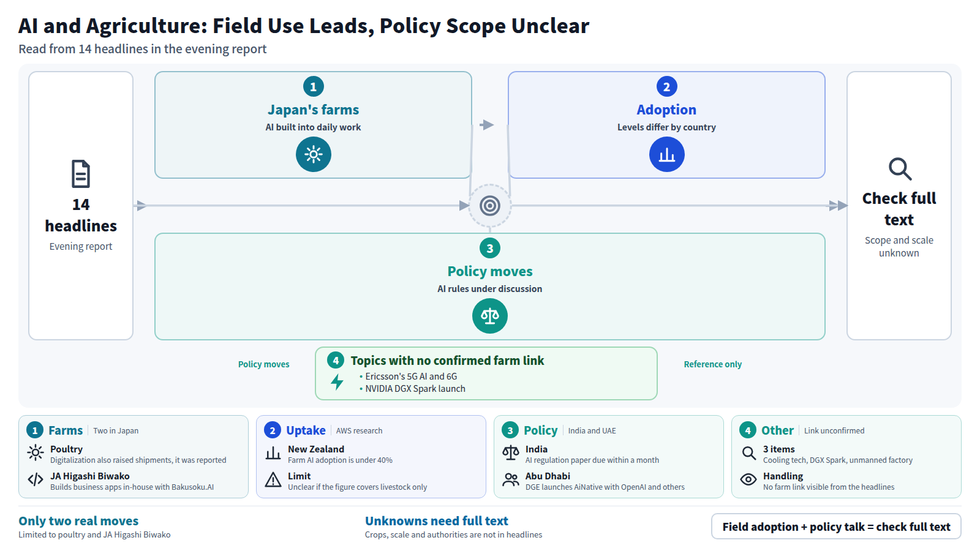980x551 pixels.
Task: Click the eye icon beside Handling
Action: 748,479
